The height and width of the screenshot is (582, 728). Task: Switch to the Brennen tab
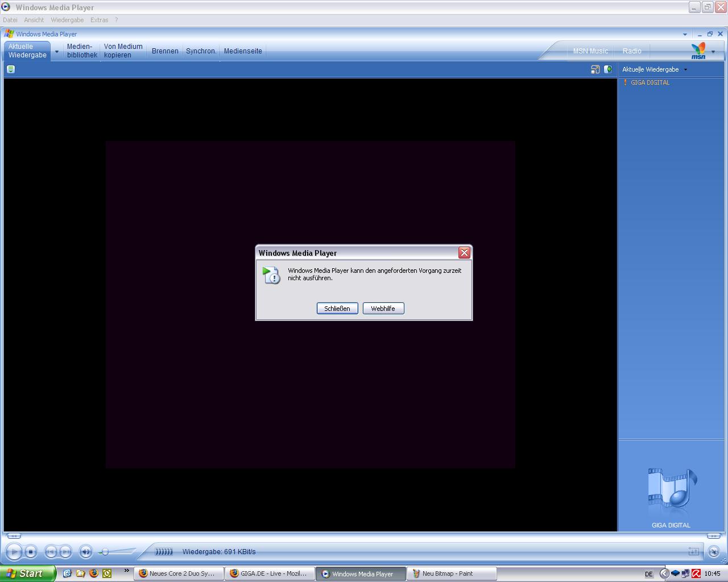[165, 51]
